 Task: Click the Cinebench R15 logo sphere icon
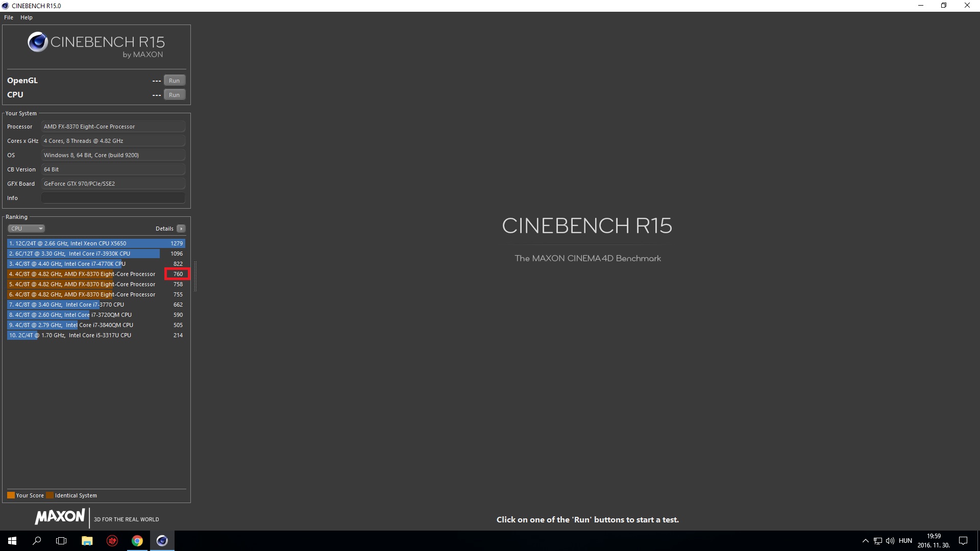[38, 42]
